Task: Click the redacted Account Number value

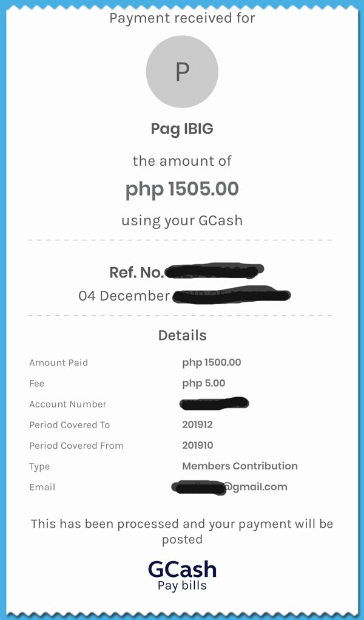Action: click(x=214, y=403)
